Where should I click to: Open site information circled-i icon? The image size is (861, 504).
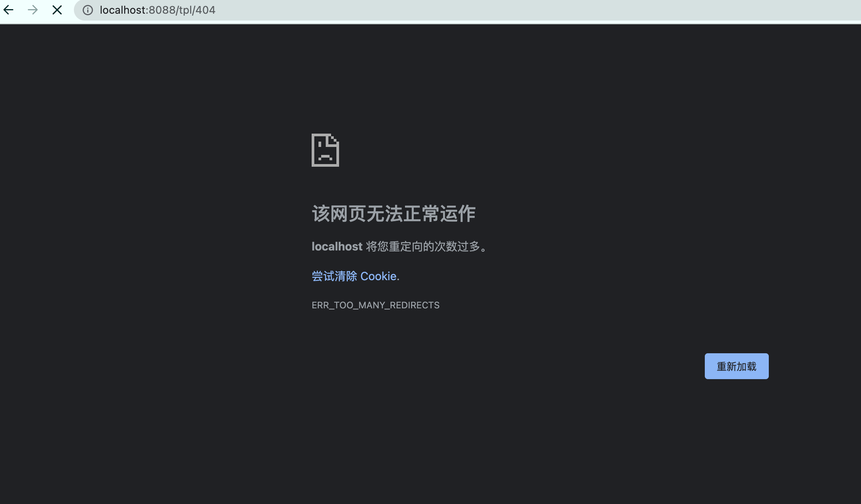click(88, 10)
